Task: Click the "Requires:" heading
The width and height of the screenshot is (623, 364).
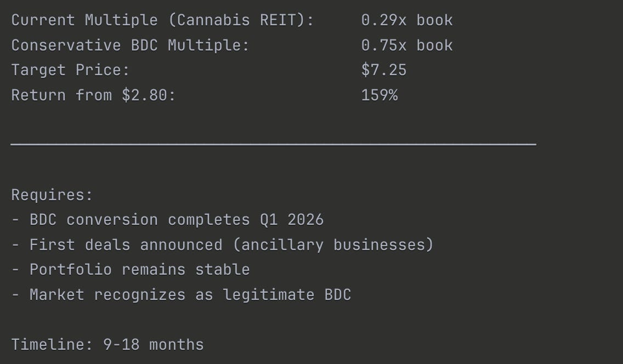Action: (x=52, y=195)
